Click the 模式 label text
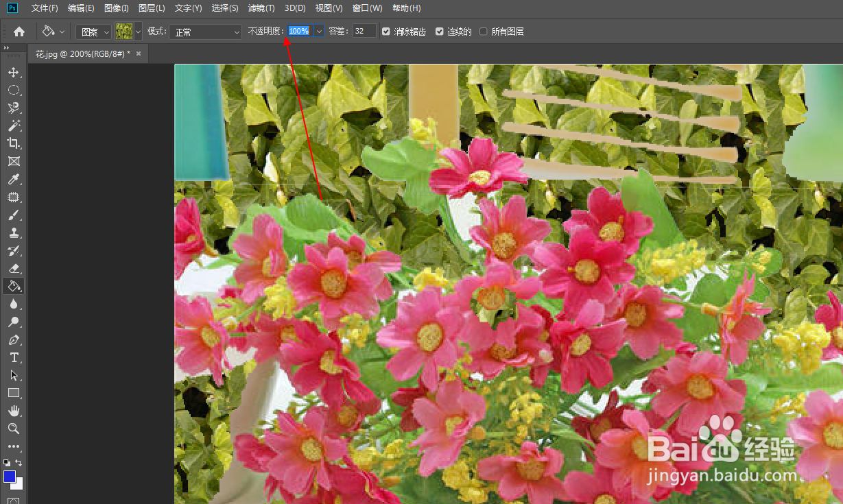843x504 pixels. point(157,32)
